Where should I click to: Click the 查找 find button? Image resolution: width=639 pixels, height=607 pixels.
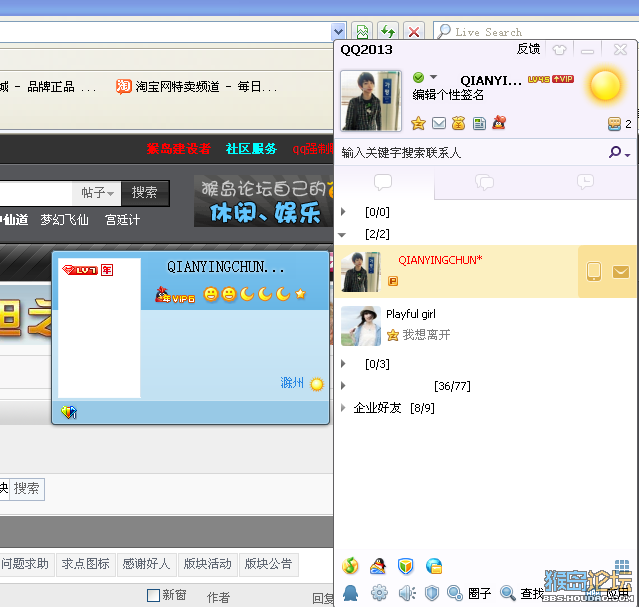click(523, 593)
